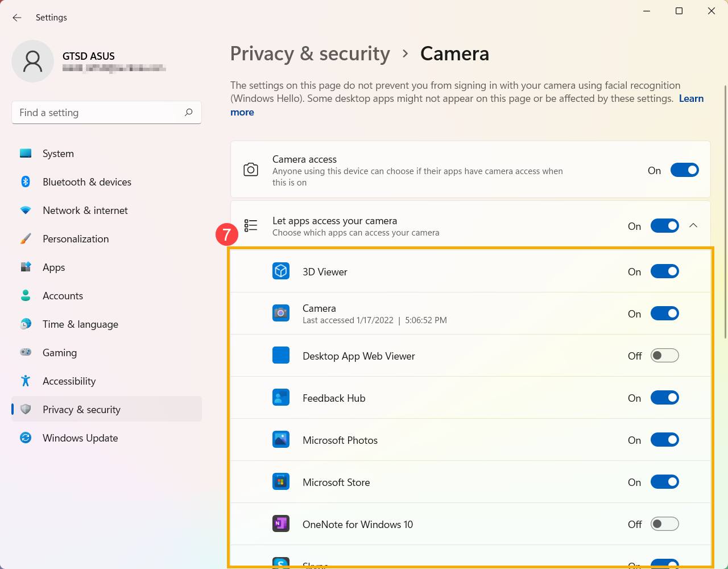This screenshot has width=728, height=569.
Task: Open Accessibility settings category
Action: (106, 381)
